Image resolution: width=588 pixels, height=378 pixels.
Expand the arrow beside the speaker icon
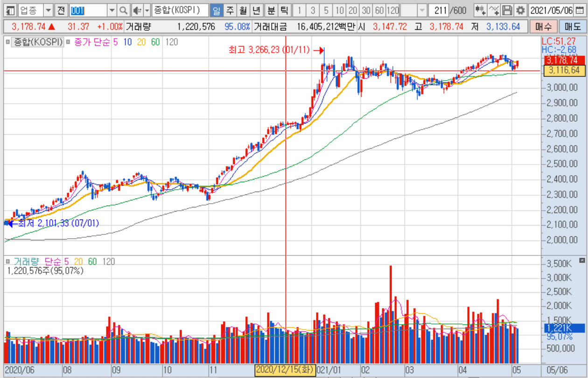[147, 10]
